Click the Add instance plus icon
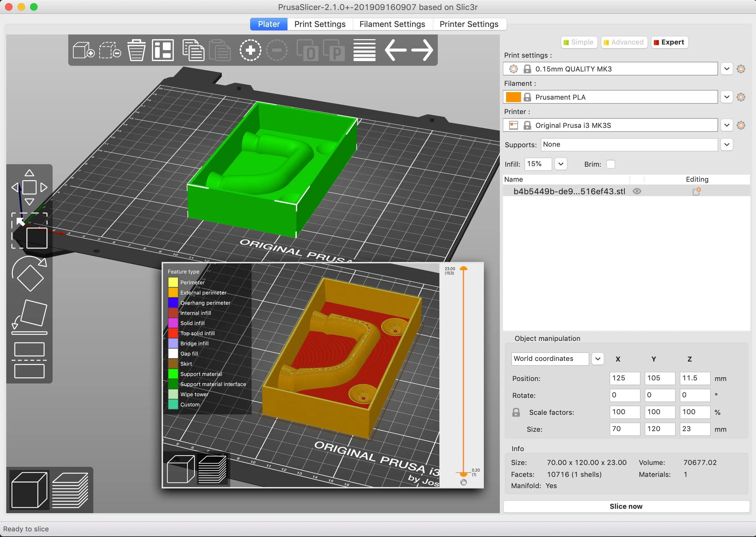The width and height of the screenshot is (756, 537). coord(250,50)
